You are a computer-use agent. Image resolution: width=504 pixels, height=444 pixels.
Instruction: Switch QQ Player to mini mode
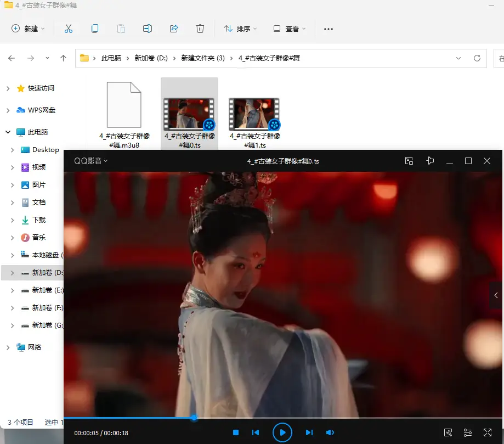coord(409,161)
